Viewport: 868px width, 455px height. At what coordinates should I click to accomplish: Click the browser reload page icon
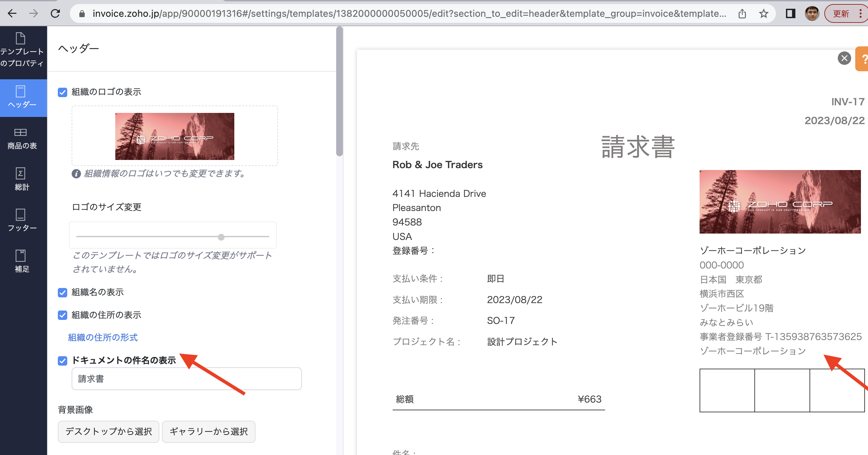(55, 13)
